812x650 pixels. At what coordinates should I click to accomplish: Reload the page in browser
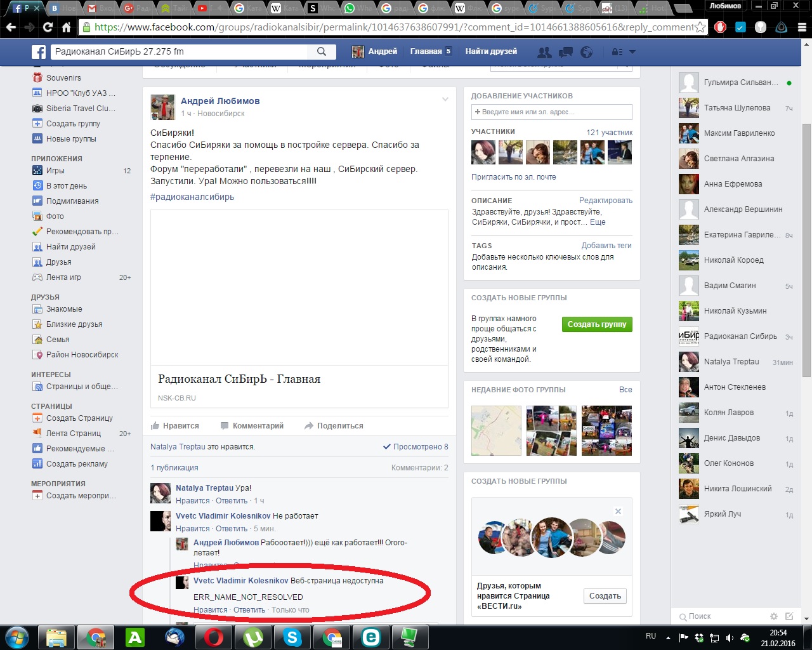tap(48, 27)
